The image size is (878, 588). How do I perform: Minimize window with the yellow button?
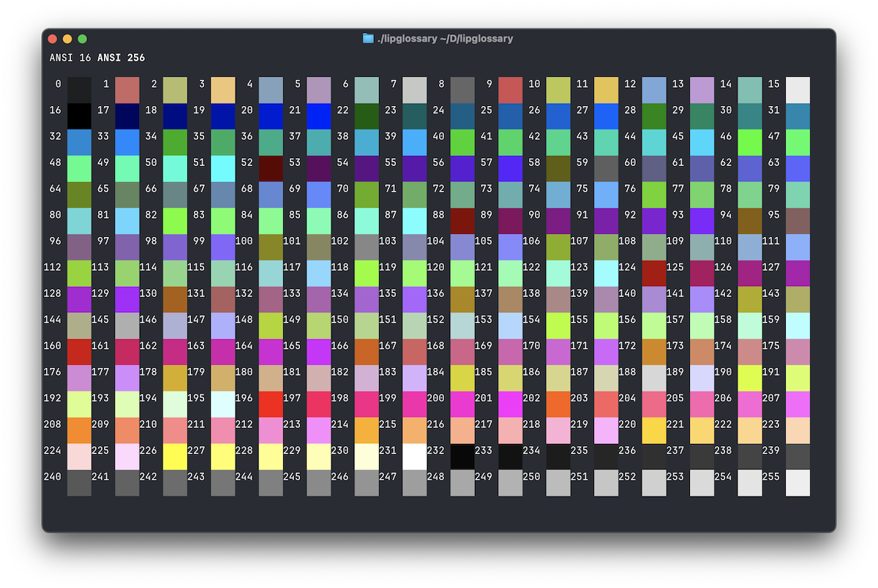pos(67,39)
